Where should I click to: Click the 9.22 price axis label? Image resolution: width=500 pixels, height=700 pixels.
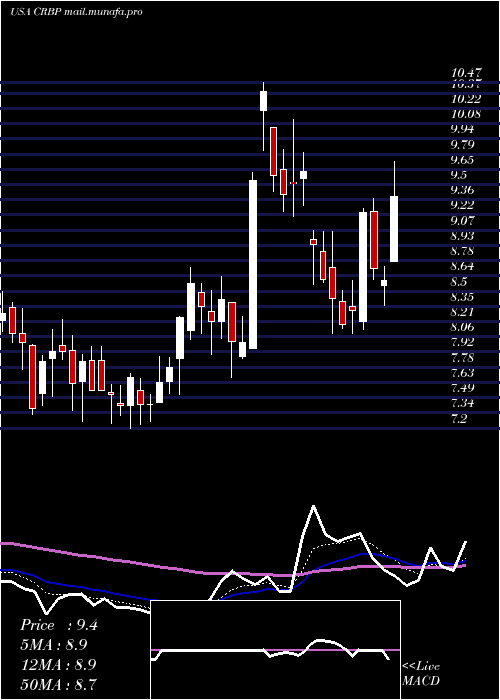[462, 205]
